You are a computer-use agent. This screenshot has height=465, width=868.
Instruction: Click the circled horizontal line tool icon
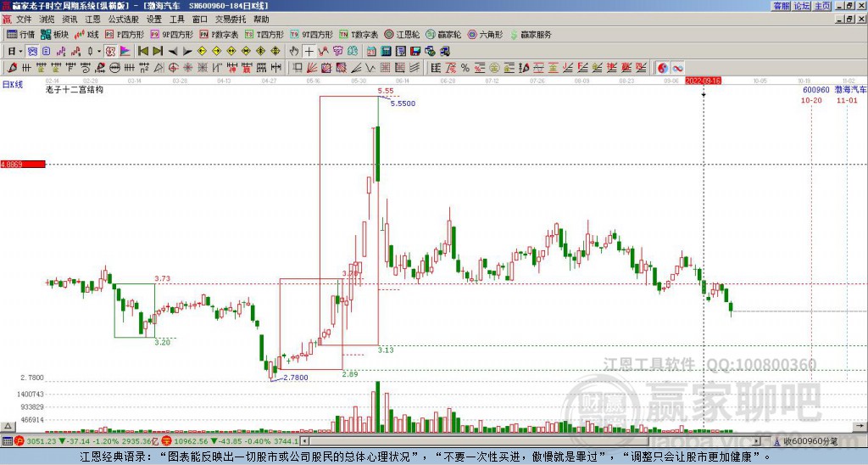coord(114,68)
